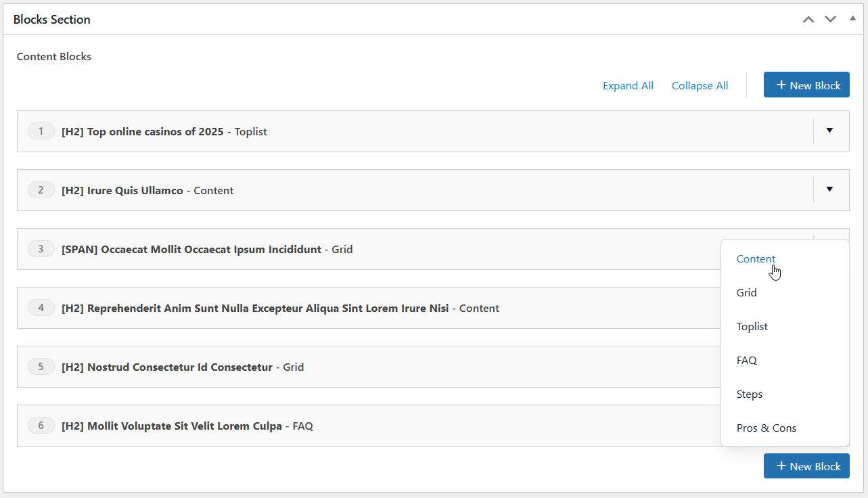Pick Toplist from the block type menu

pos(752,327)
